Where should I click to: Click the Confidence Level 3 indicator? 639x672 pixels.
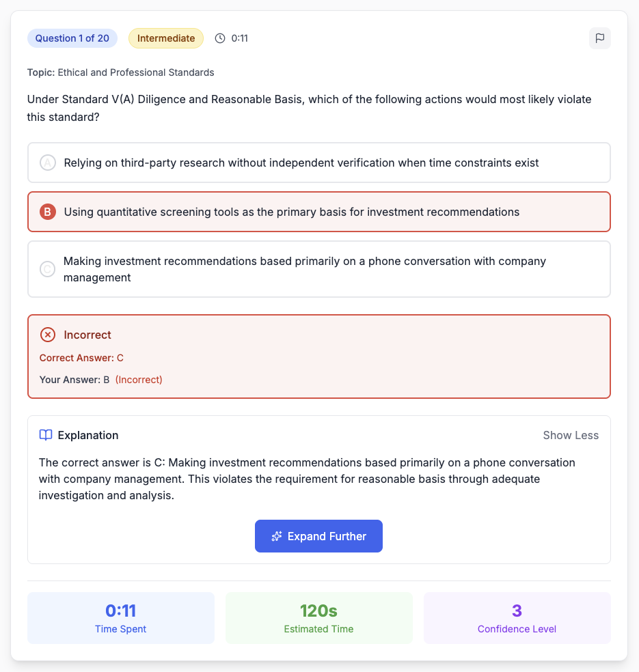tap(517, 618)
